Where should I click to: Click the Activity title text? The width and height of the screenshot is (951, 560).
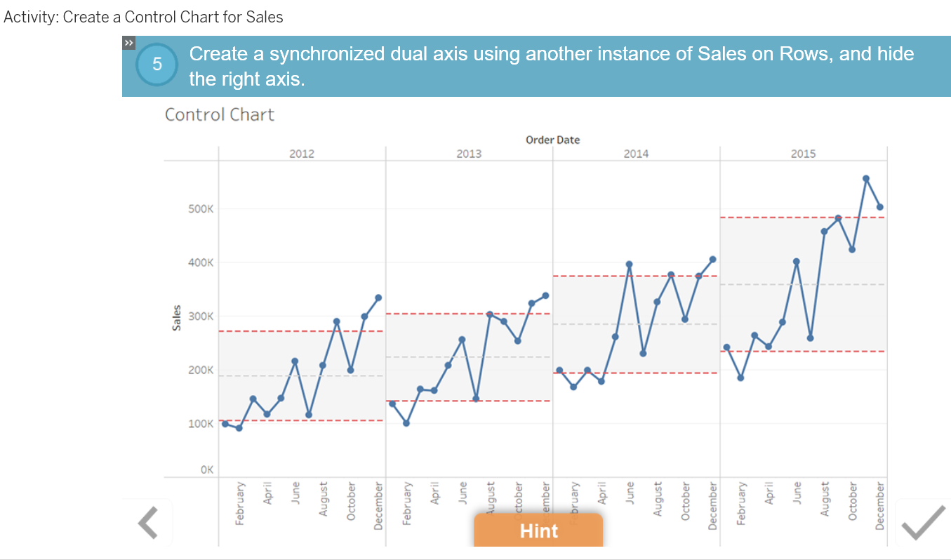pos(144,17)
